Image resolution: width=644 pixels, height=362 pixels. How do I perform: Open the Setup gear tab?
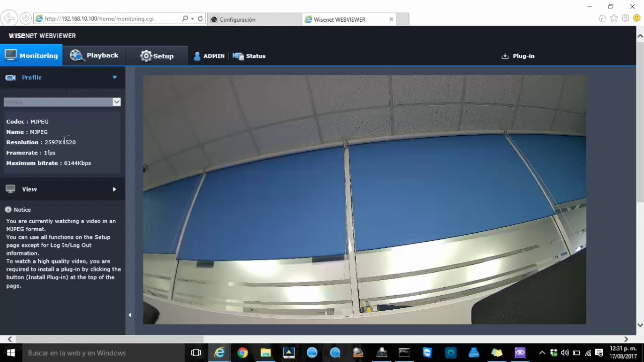point(157,56)
